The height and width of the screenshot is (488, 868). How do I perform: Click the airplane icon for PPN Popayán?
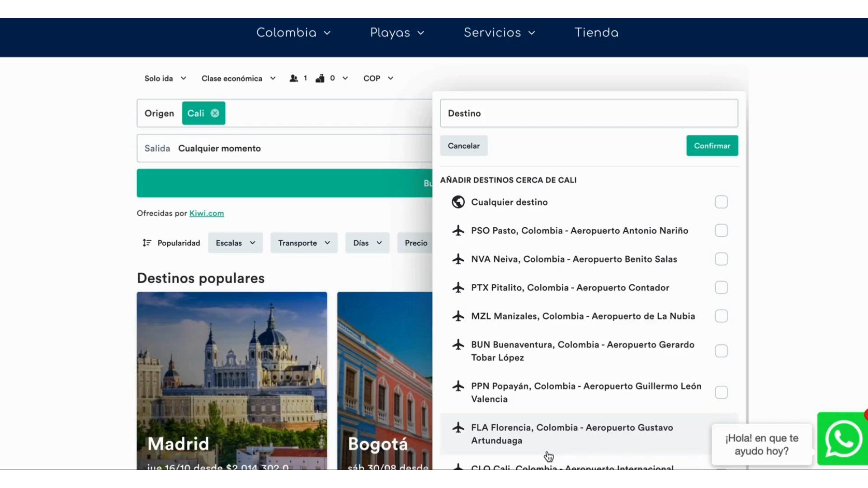tap(458, 386)
